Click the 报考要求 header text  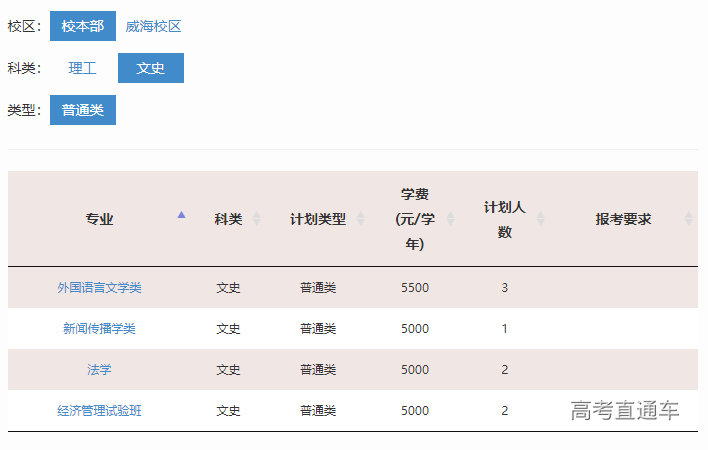pos(623,219)
